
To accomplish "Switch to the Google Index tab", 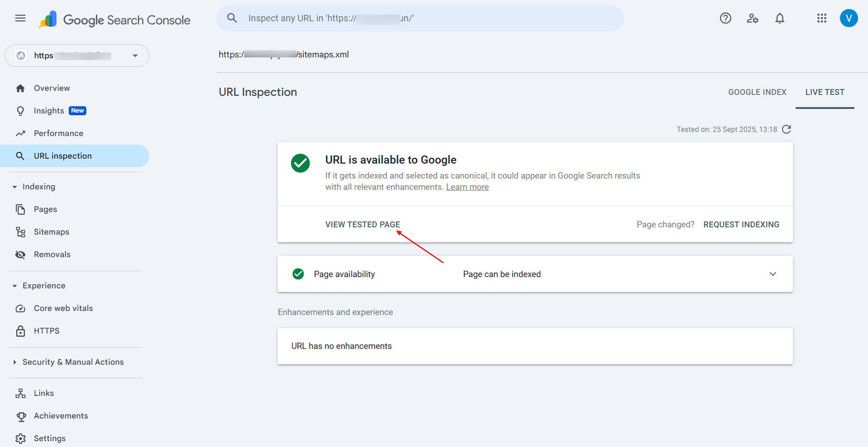I will [x=757, y=92].
